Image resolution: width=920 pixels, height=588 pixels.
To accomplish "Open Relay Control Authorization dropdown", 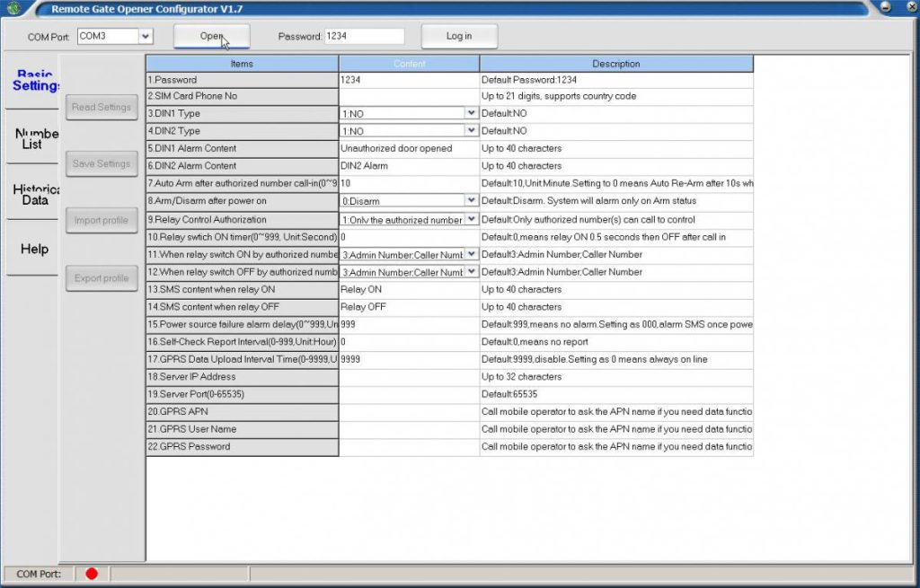I will click(471, 219).
